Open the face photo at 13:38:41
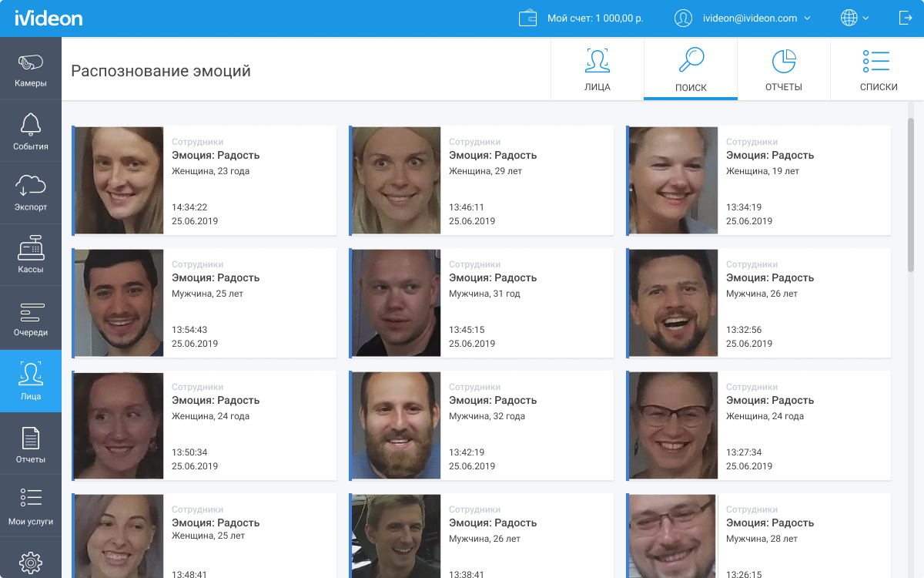This screenshot has height=578, width=924. [397, 536]
